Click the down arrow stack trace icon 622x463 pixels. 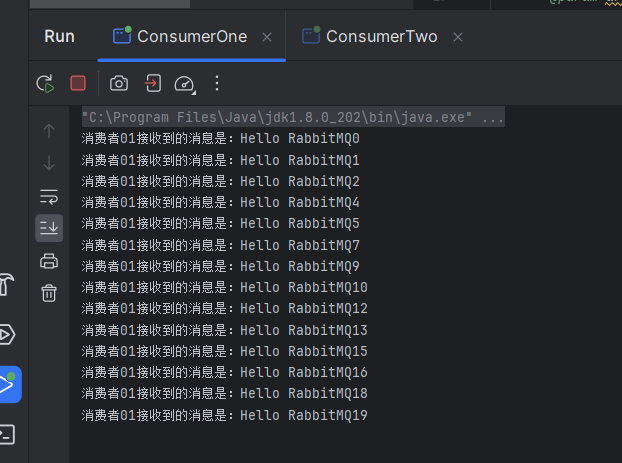point(49,163)
